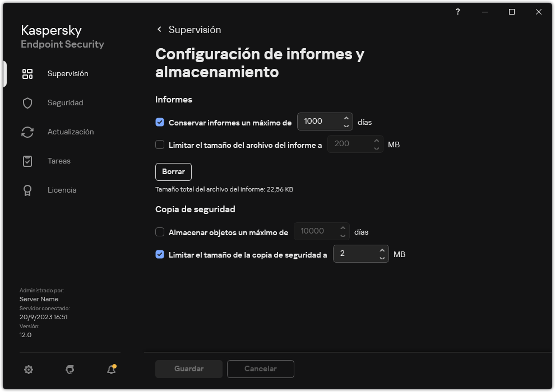Go back using the Supervisión back arrow
The height and width of the screenshot is (392, 555).
point(159,29)
